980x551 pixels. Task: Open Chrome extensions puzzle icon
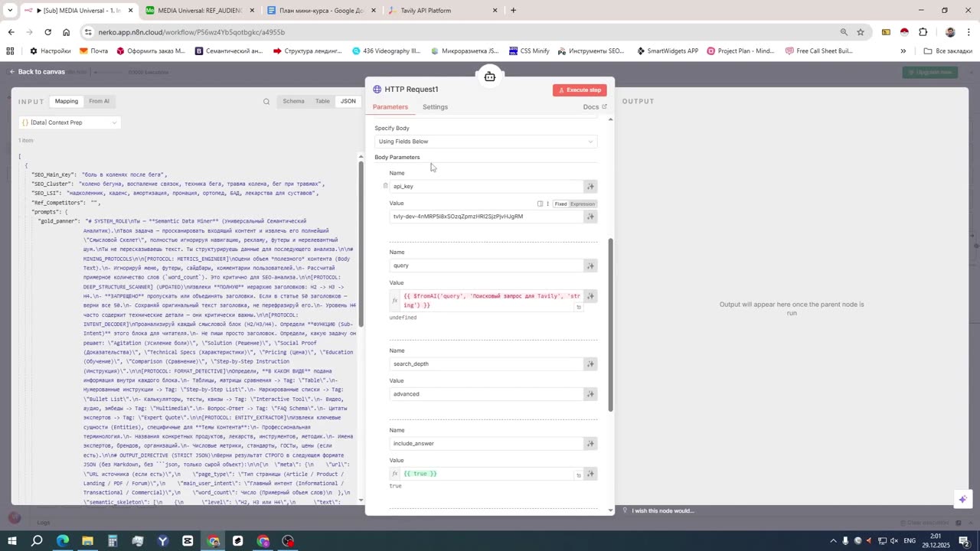tap(923, 32)
